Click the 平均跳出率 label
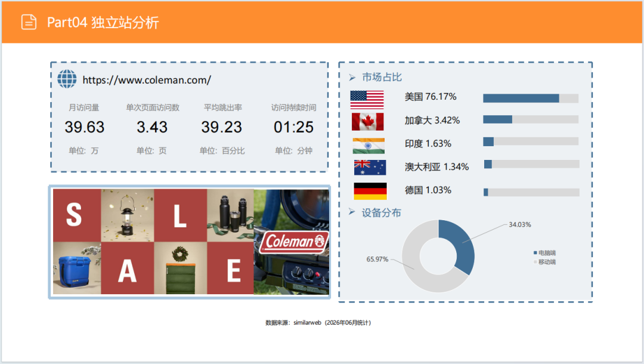 223,107
